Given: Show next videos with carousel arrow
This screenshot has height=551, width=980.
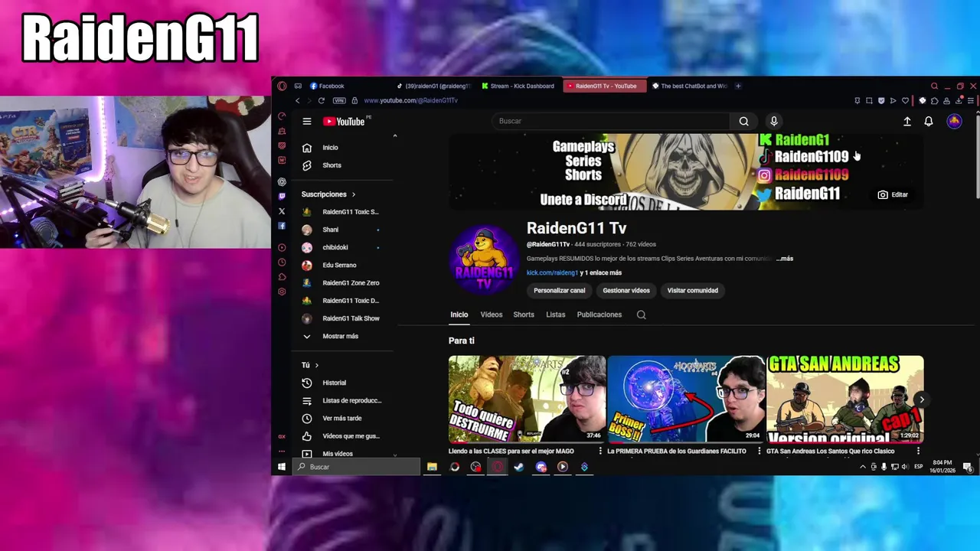Looking at the screenshot, I should pos(921,399).
